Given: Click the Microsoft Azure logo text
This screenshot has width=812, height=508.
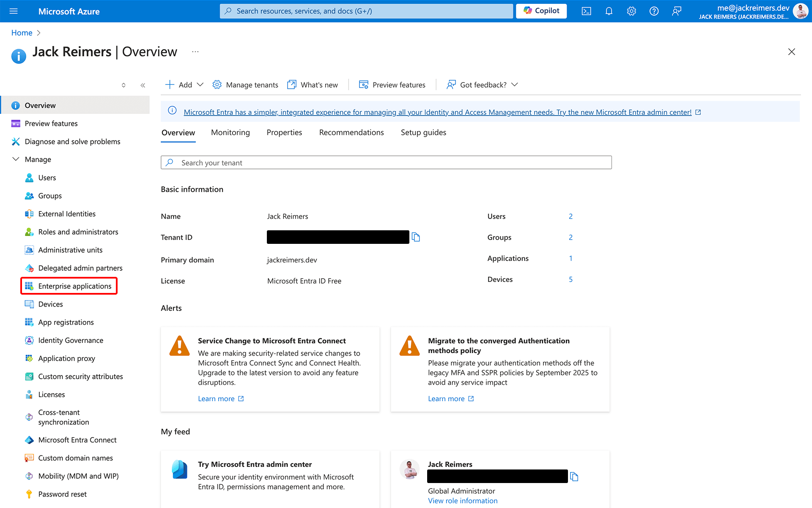Looking at the screenshot, I should [69, 11].
